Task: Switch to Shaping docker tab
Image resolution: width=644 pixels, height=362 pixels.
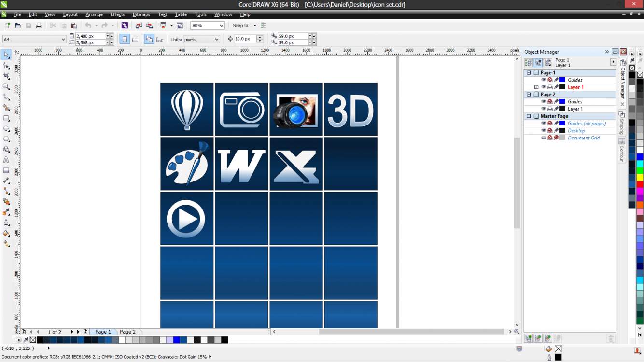Action: (x=622, y=124)
